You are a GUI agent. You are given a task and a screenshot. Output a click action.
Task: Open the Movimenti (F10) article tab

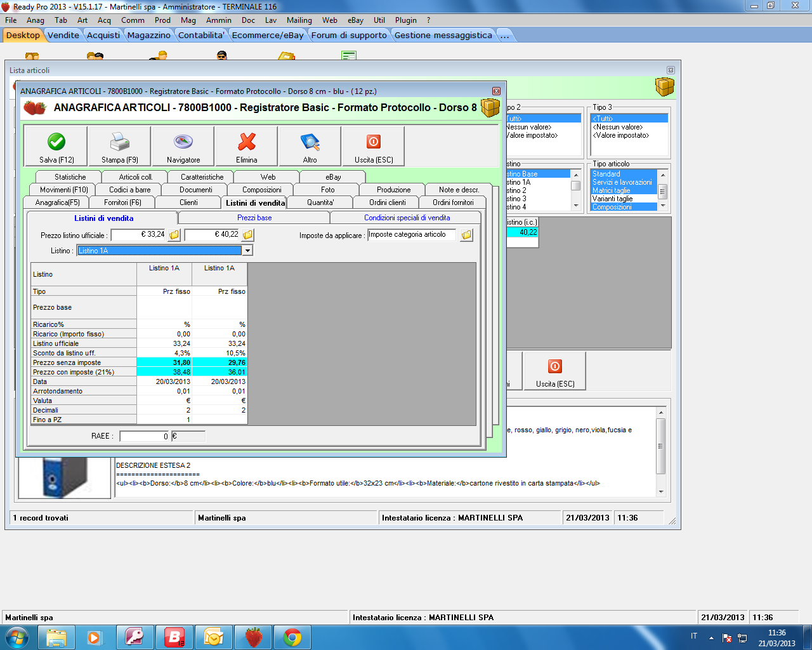pyautogui.click(x=64, y=190)
